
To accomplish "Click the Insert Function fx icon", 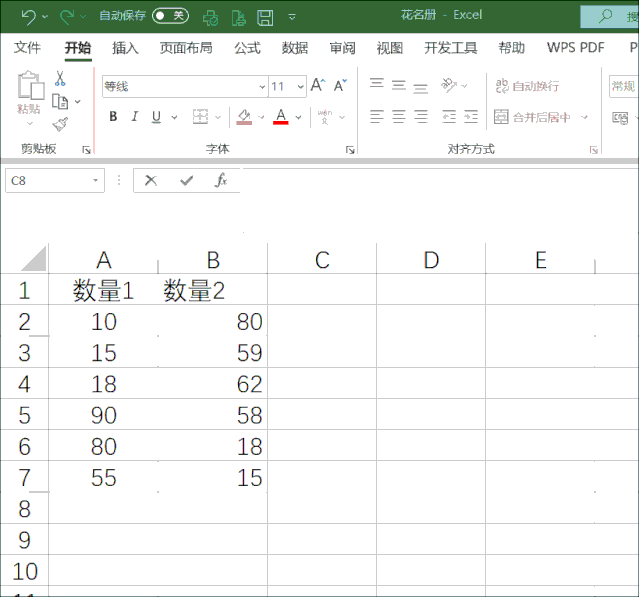I will 221,181.
